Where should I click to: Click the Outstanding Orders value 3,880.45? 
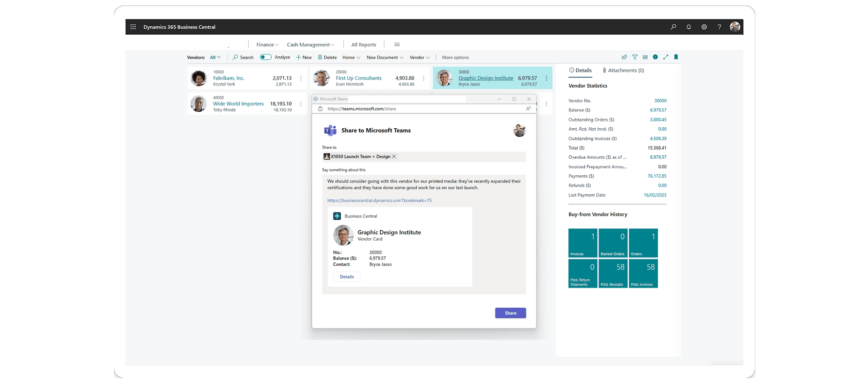coord(658,120)
